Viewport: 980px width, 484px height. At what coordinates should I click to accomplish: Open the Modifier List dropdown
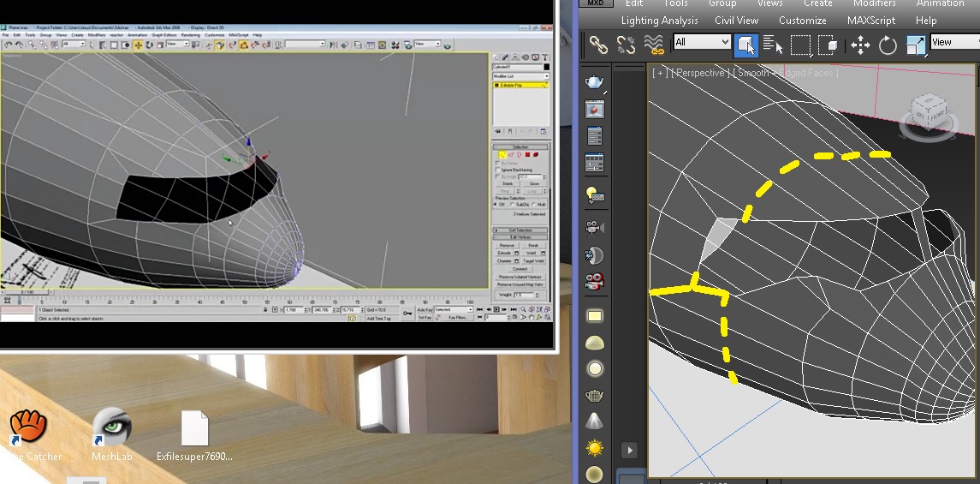tap(521, 76)
